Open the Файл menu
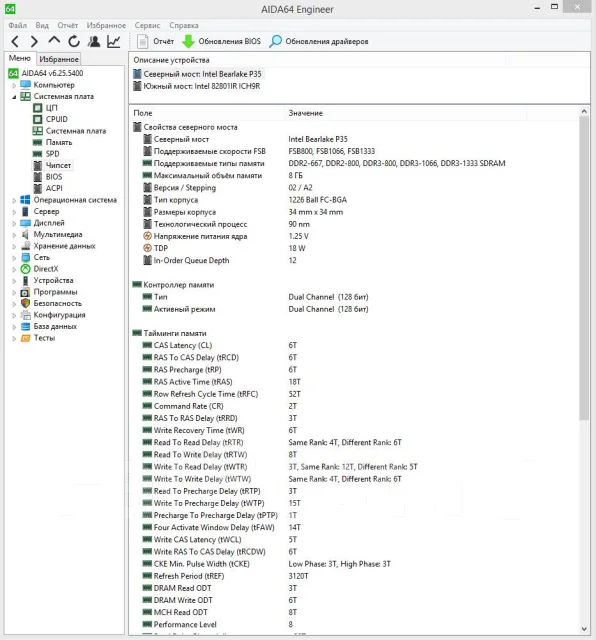Viewport: 596px width, 640px height. click(x=18, y=25)
